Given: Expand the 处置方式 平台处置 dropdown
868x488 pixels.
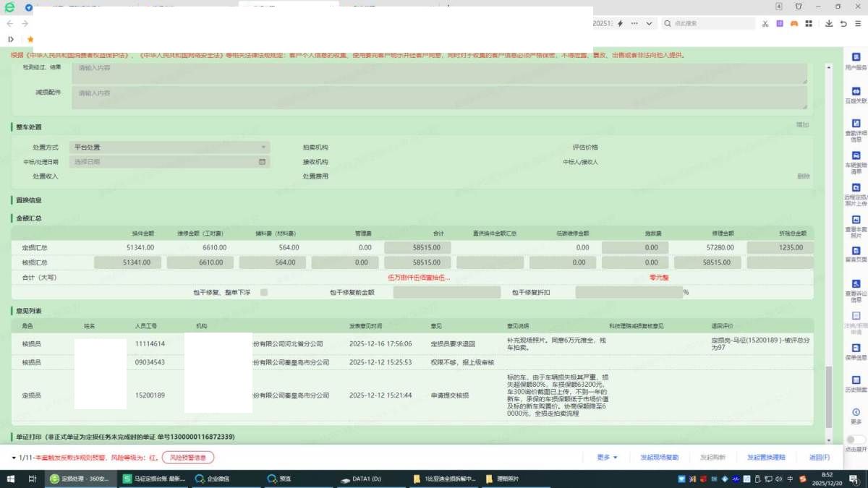Looking at the screenshot, I should [169, 147].
